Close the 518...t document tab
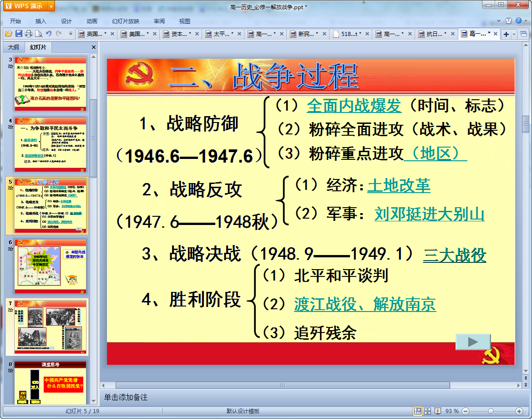This screenshot has height=419, width=532. coord(367,34)
